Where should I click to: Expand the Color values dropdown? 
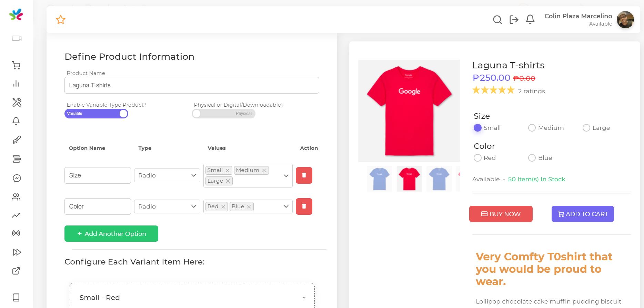coord(286,206)
